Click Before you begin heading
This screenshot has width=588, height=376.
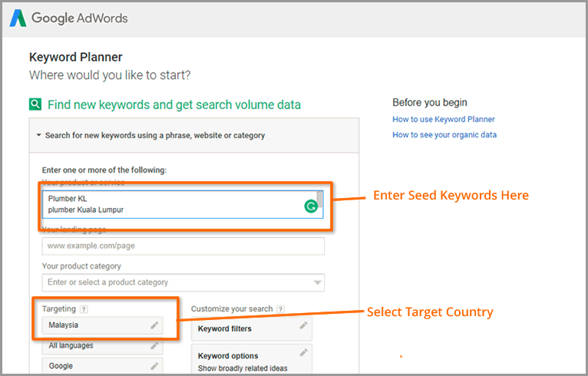[x=430, y=102]
